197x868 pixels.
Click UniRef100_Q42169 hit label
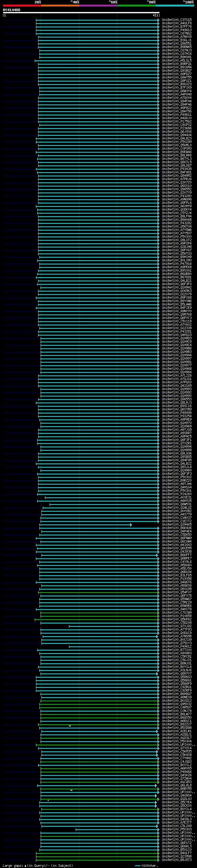177,386
